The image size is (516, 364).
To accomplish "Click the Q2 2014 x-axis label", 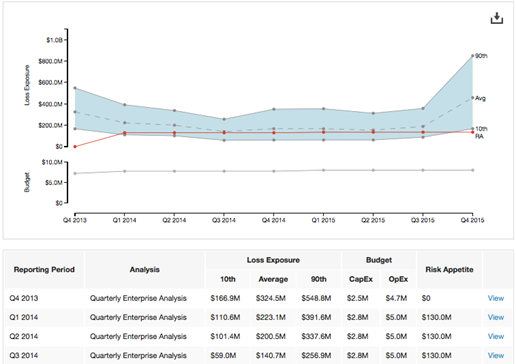I will (174, 220).
